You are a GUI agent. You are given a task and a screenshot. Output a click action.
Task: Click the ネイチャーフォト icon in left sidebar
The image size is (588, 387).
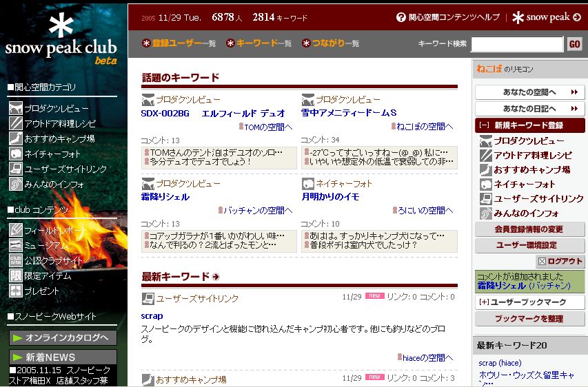[x=16, y=154]
